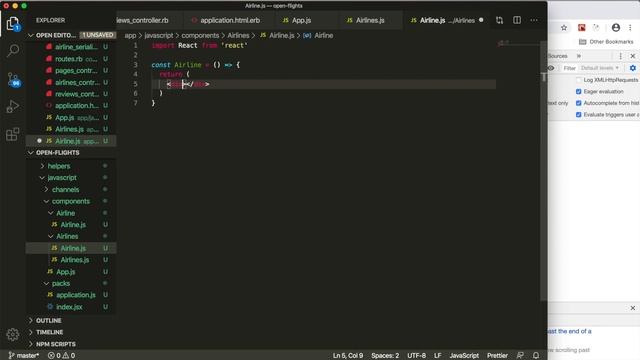
Task: Switch to reviews_controller.rb editor tab
Action: (150, 20)
